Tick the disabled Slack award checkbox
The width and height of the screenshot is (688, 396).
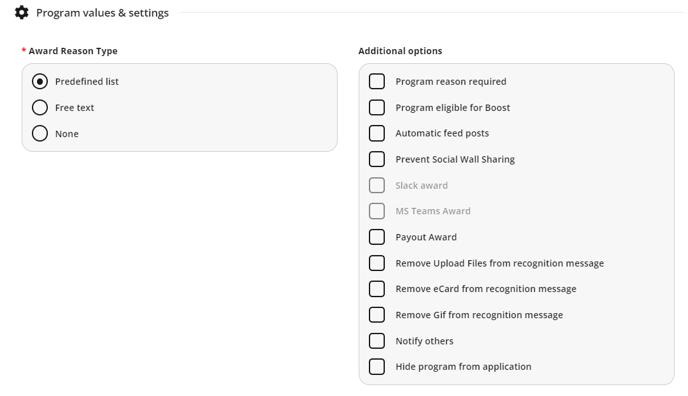tap(377, 185)
